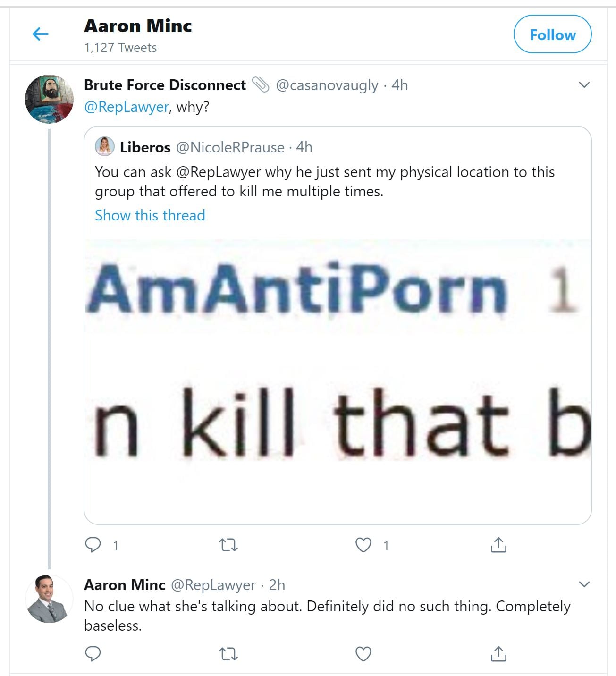The height and width of the screenshot is (676, 616).
Task: Expand options chevron on Aaron Minc's tweet
Action: point(584,584)
